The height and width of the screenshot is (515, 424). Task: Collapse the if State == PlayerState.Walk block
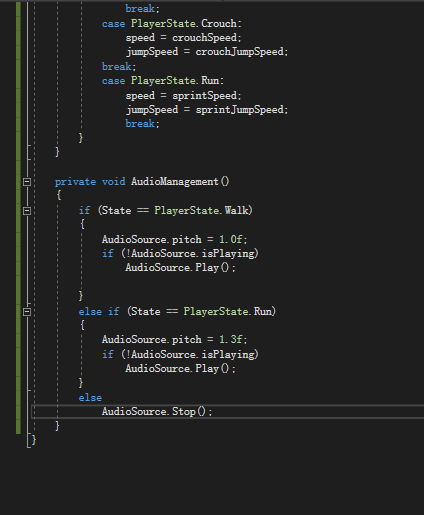point(27,211)
